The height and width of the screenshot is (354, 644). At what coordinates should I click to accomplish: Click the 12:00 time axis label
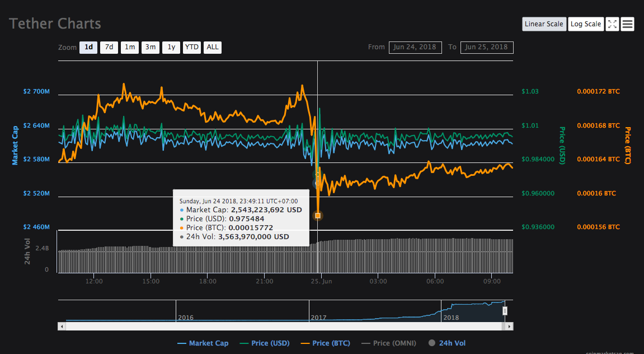[94, 281]
